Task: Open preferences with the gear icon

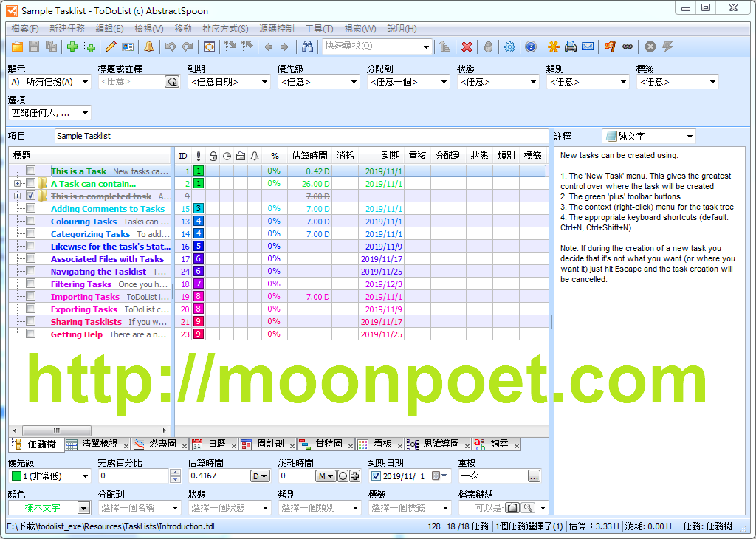Action: coord(509,47)
